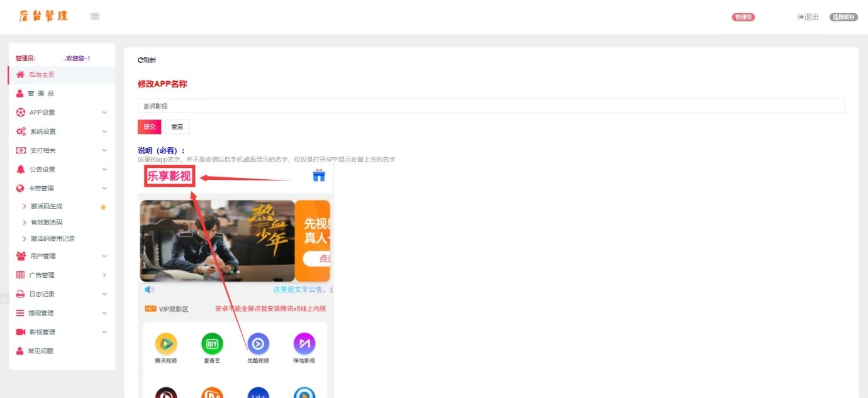Log out with 退出
This screenshot has width=868, height=398.
(x=808, y=17)
